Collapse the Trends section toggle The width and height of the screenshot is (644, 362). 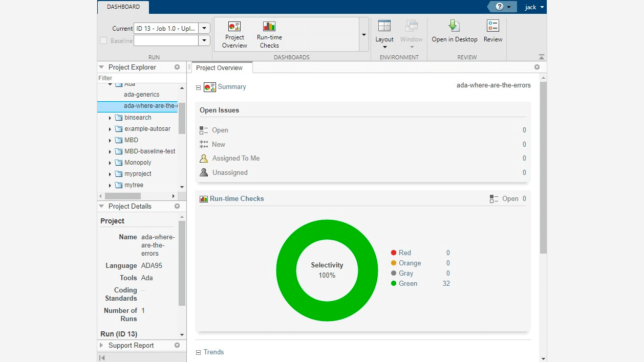tap(199, 352)
